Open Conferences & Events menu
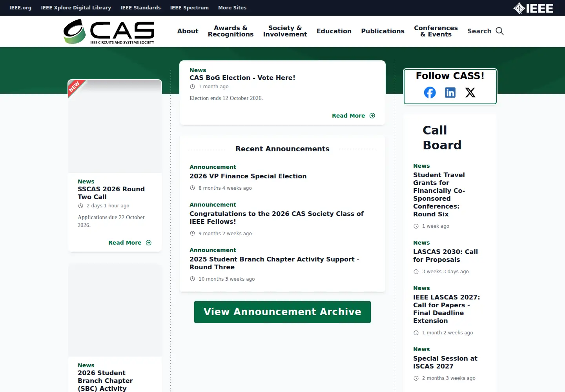This screenshot has width=565, height=392. point(436,31)
